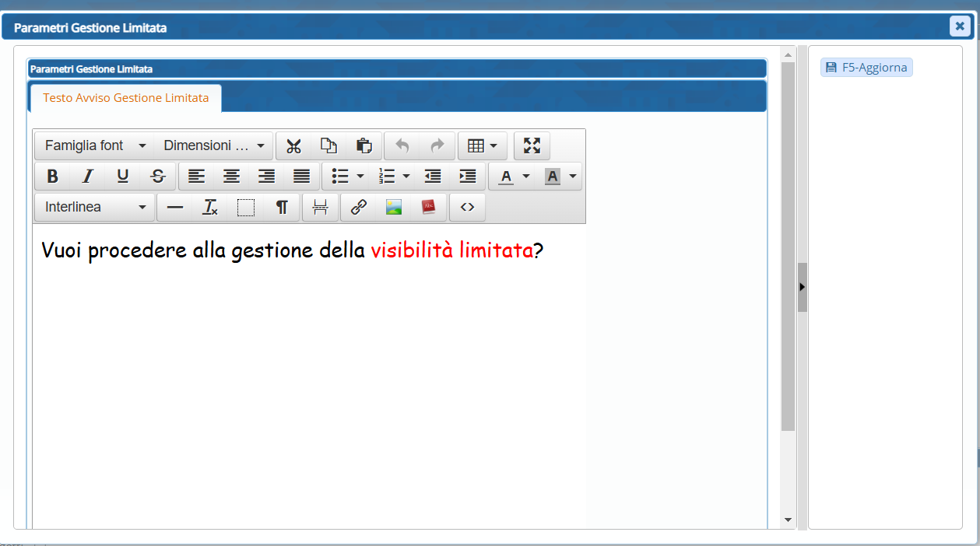Click the F5-Aggiorna button
The height and width of the screenshot is (546, 980).
[866, 68]
